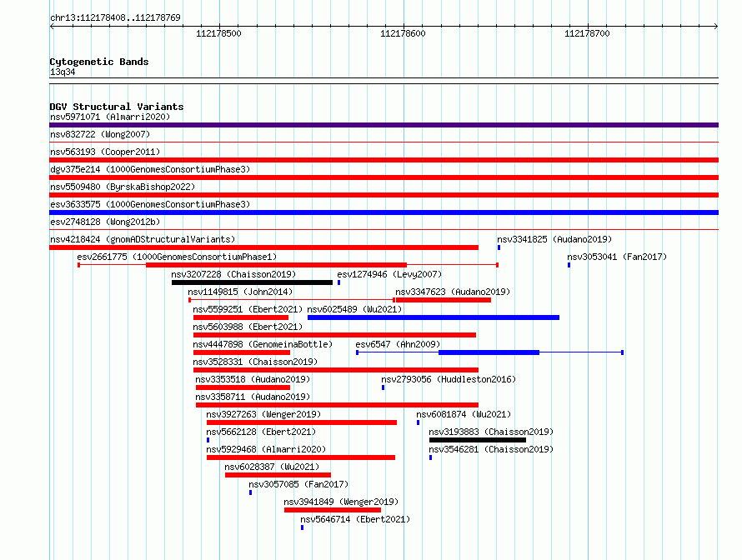
Task: Select the nsv6025489 (Wu2021) blue bar
Action: (434, 317)
